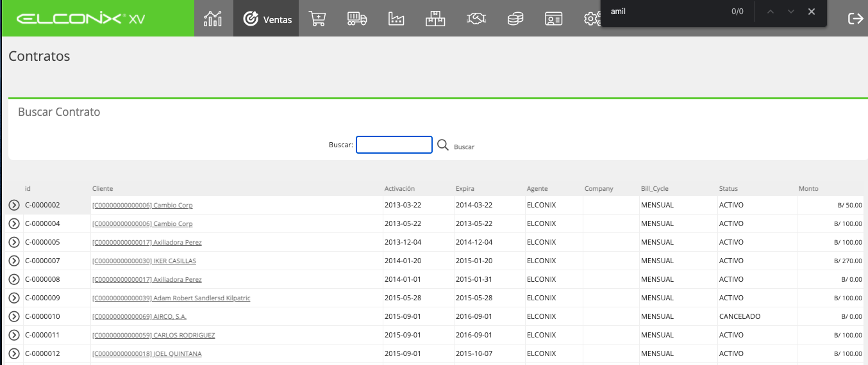The width and height of the screenshot is (868, 365).
Task: Open the shopping cart purchases icon
Action: pos(317,19)
